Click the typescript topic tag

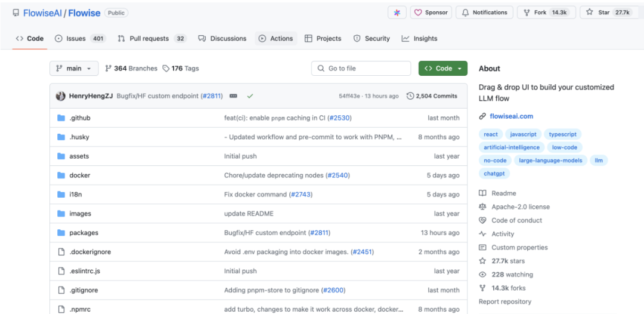click(x=562, y=134)
